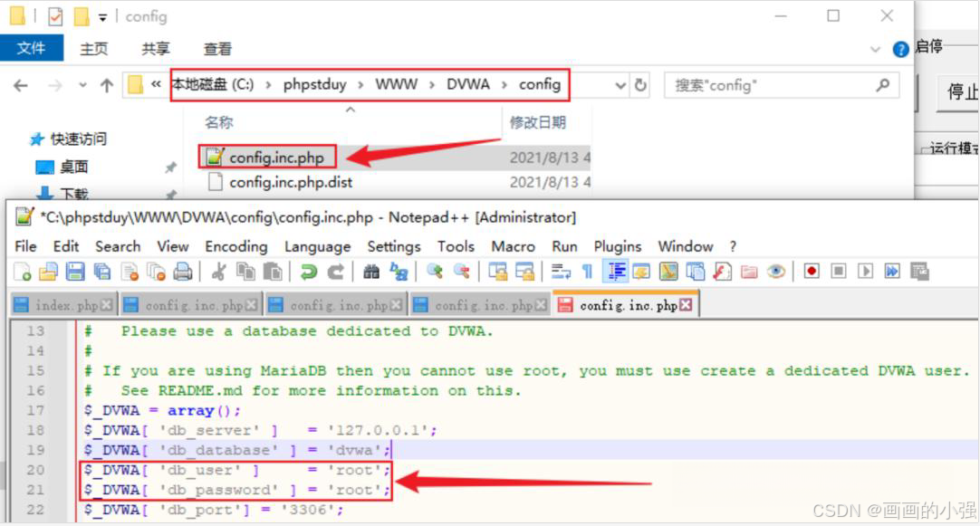Open the Notepad++ File menu
Viewport: 980px width, 526px height.
click(x=25, y=246)
